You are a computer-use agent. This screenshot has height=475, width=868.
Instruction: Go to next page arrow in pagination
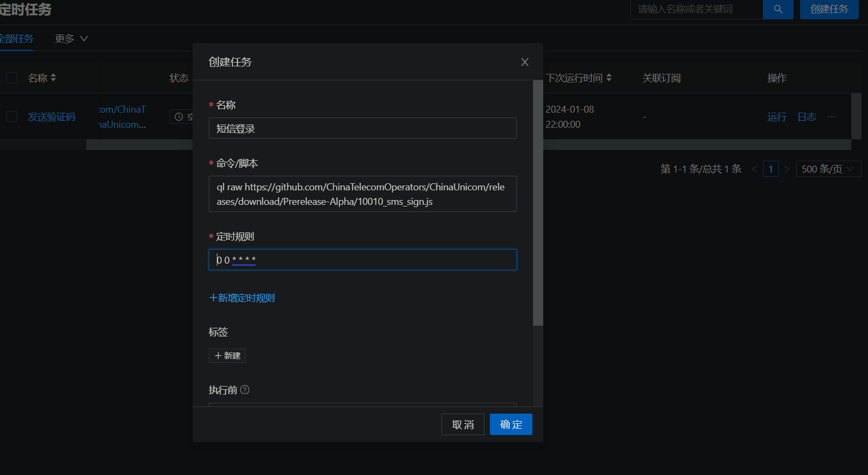coord(787,169)
